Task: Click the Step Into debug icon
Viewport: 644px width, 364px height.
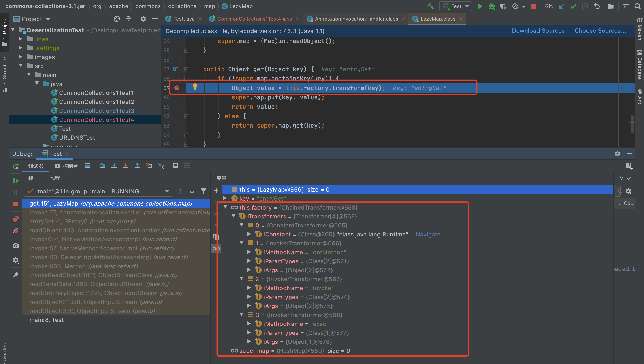Action: coord(114,166)
